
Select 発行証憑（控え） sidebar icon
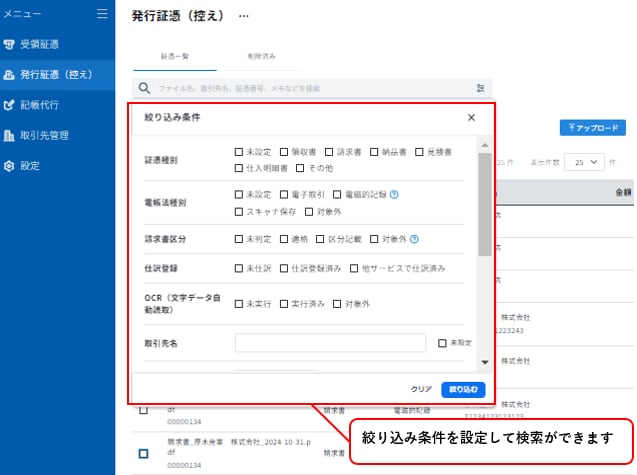tap(9, 74)
